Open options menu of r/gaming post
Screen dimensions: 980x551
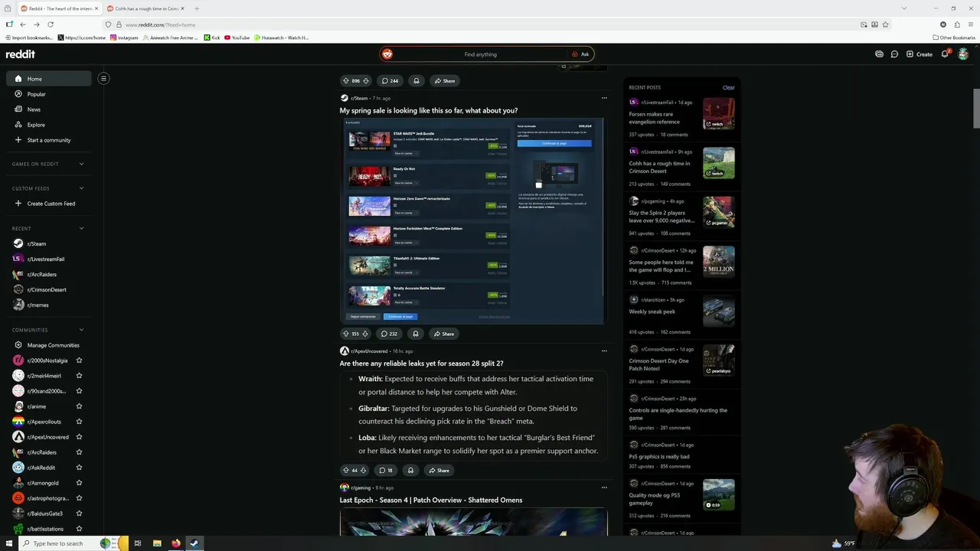point(604,487)
